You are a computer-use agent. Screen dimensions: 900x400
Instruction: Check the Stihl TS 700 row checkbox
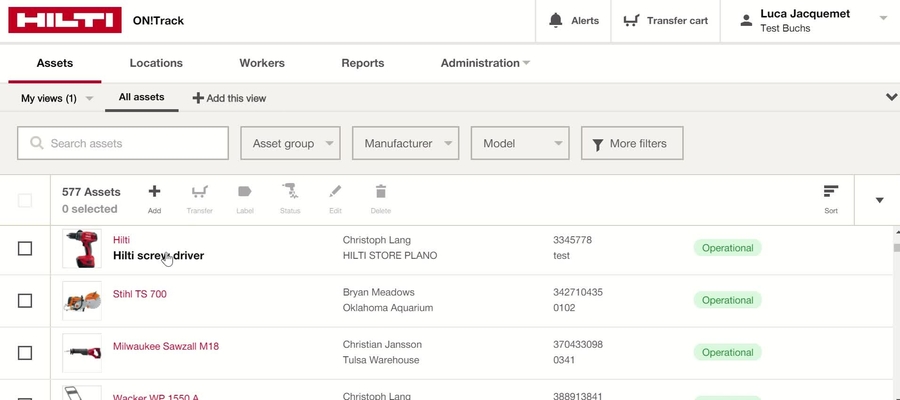[25, 301]
